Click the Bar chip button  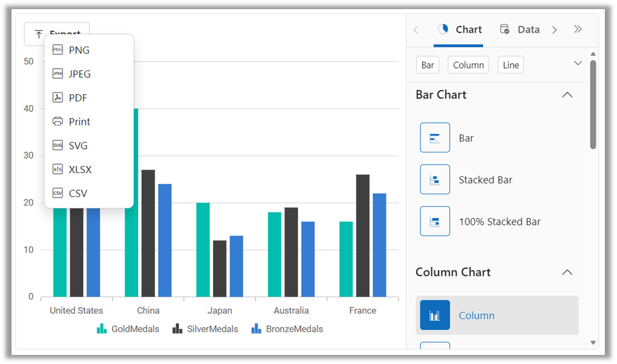click(x=428, y=65)
